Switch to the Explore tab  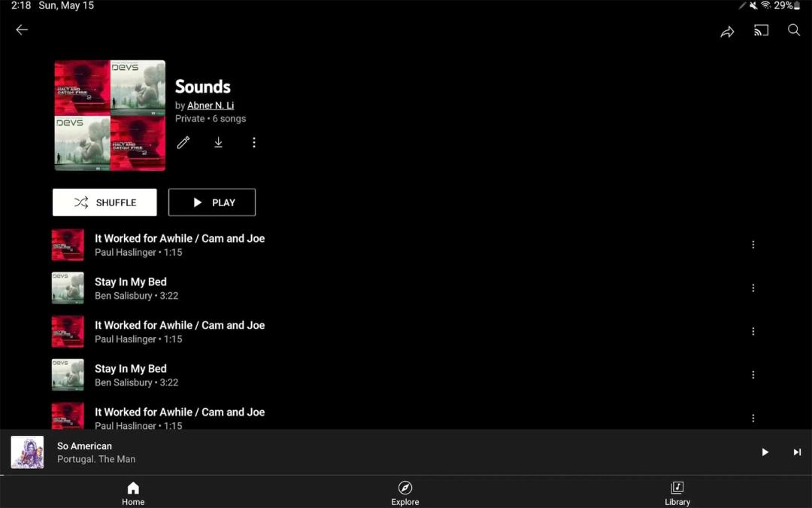(x=405, y=493)
